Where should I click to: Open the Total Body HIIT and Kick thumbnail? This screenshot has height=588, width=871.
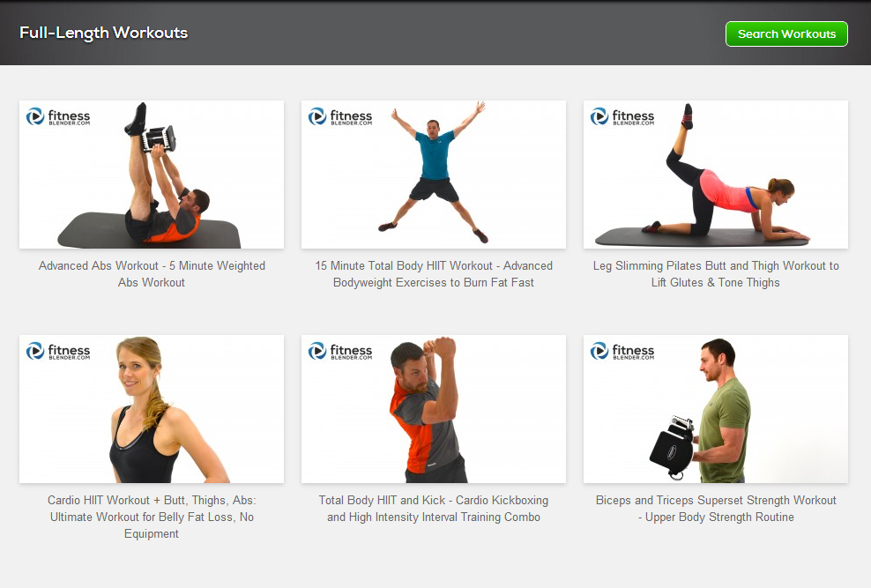(433, 409)
